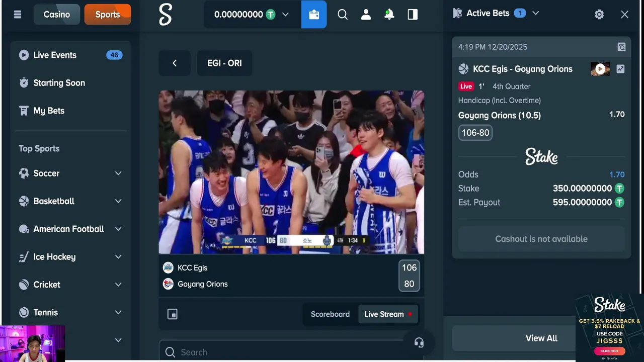Switch to the Scoreboard view
The image size is (644, 362).
coord(330,314)
